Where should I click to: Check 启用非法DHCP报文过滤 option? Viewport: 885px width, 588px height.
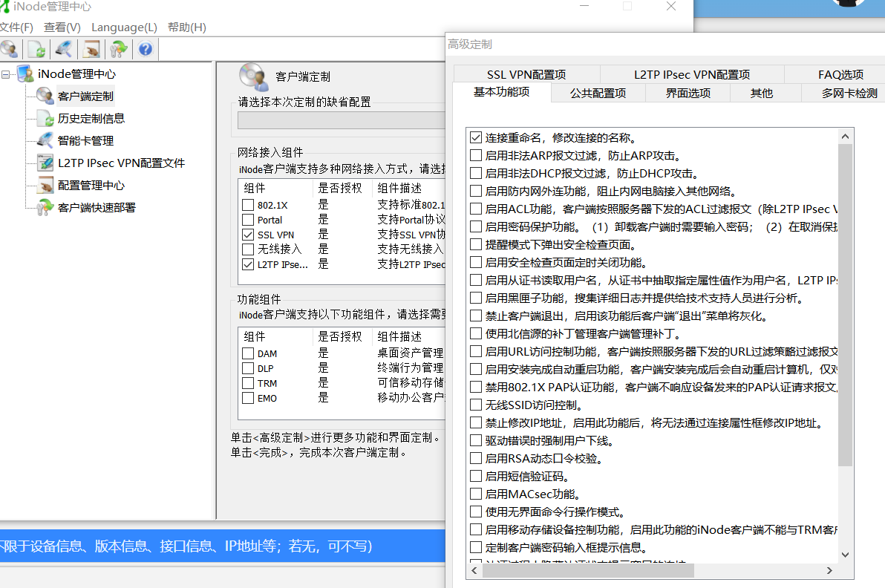pos(476,173)
